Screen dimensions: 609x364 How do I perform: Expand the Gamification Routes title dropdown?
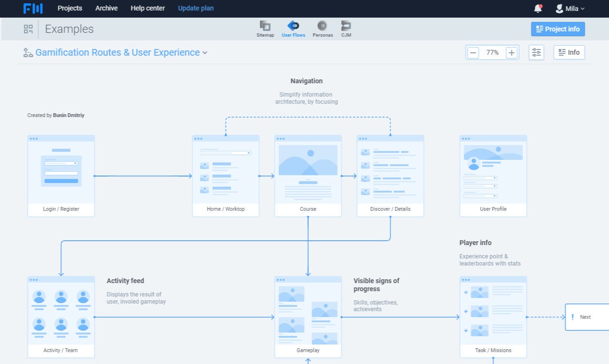pos(205,53)
